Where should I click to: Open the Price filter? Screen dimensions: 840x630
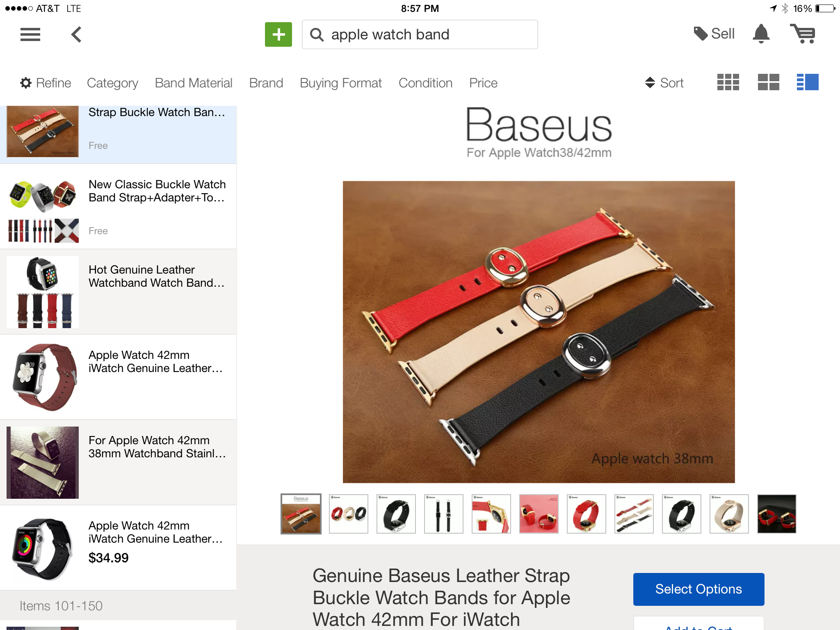point(483,83)
